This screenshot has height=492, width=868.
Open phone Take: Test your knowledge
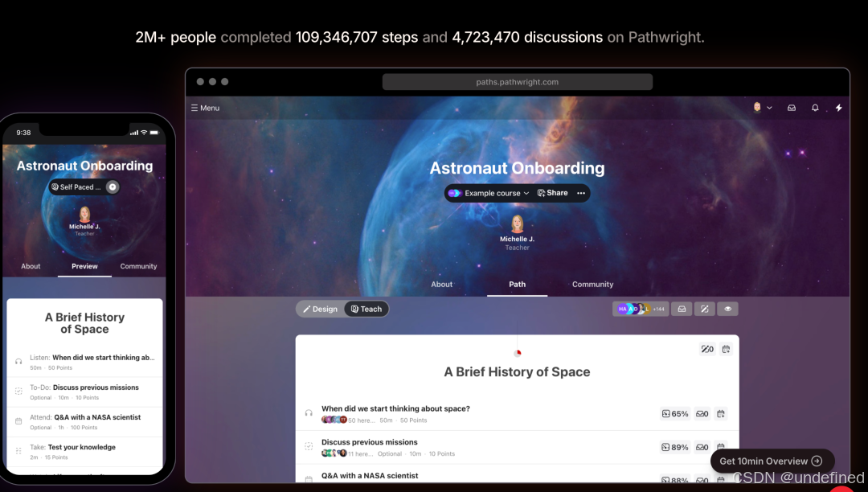tap(72, 447)
